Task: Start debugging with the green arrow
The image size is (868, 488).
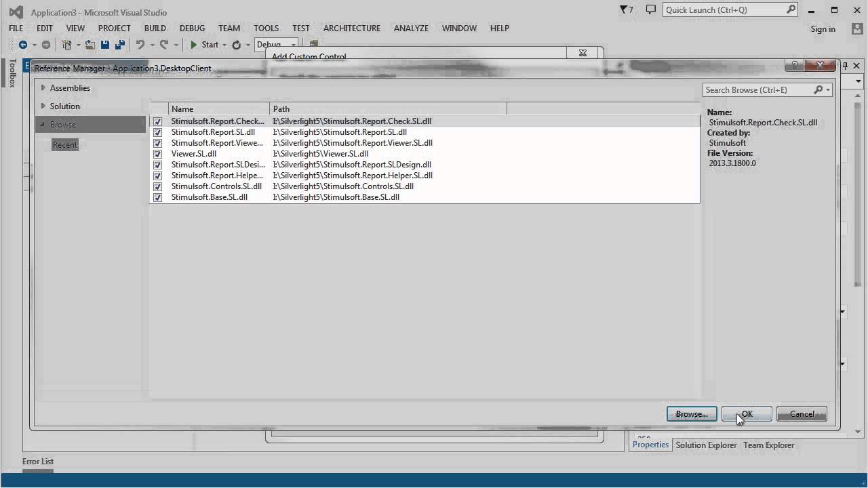Action: pyautogui.click(x=194, y=45)
